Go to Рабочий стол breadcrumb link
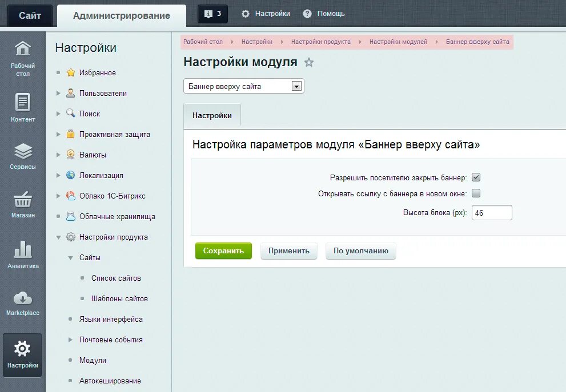This screenshot has height=392, width=566. (x=203, y=42)
